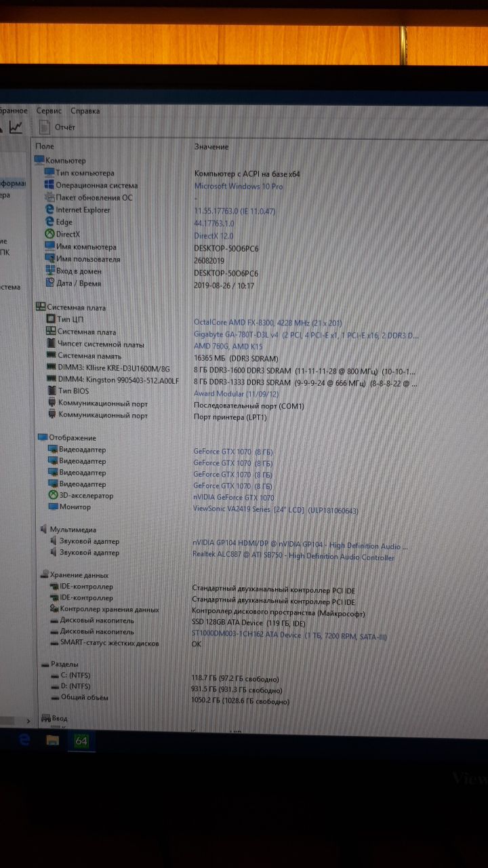The width and height of the screenshot is (488, 868).
Task: Select the Компьютер с ACPI на базе x64 value
Action: [247, 174]
